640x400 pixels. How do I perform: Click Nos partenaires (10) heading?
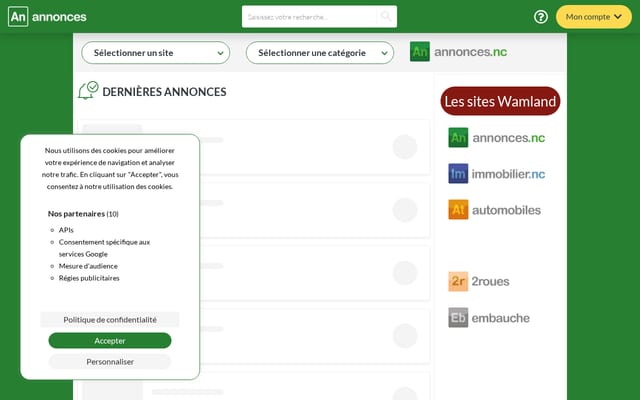[83, 213]
